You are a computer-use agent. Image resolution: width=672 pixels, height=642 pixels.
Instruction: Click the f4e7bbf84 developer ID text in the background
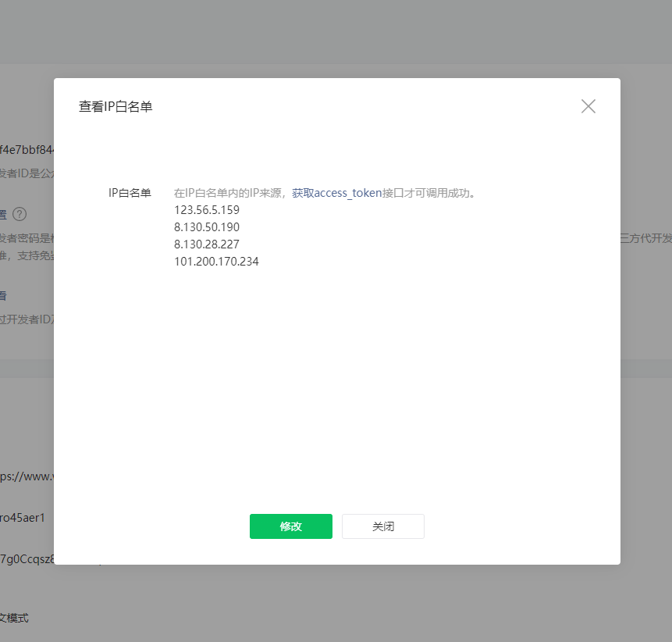(x=27, y=150)
